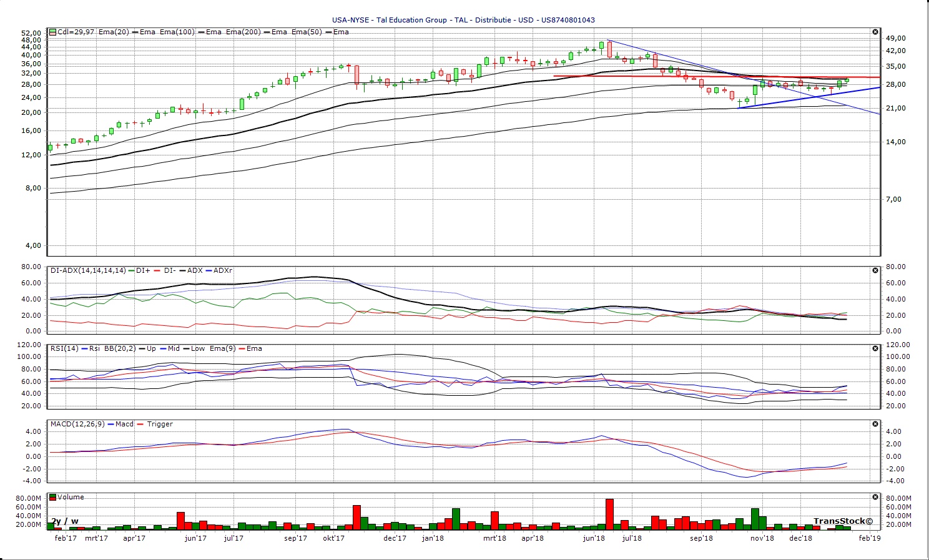Screen dimensions: 929x560
Task: Close the Volume panel with its corner icon
Action: click(875, 497)
